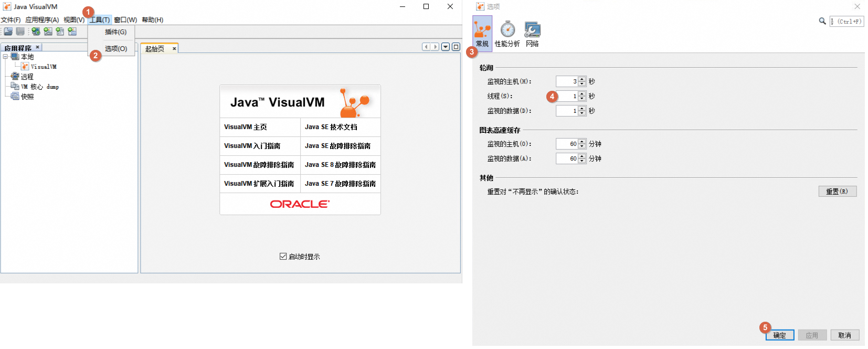
Task: Click the 选项 dialog title icon
Action: (480, 6)
